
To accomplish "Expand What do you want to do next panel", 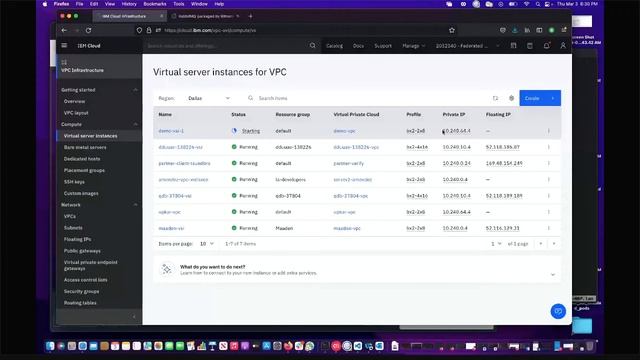I will pos(553,274).
